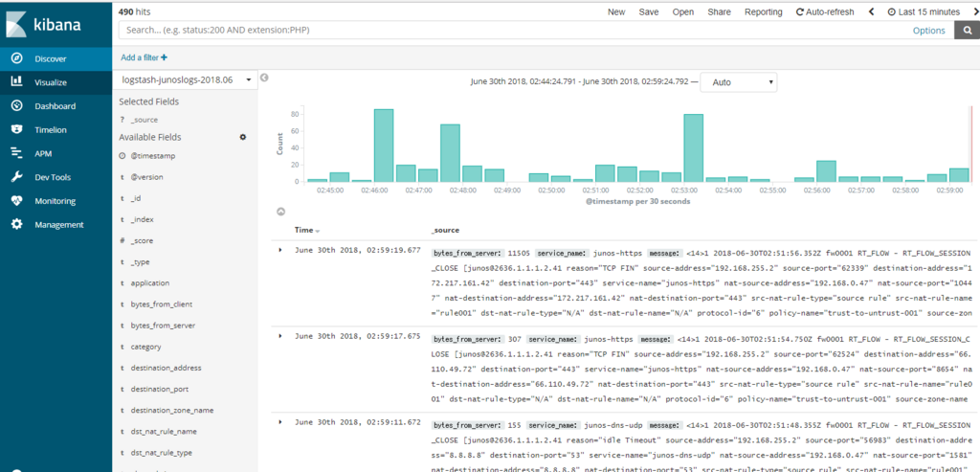Image resolution: width=980 pixels, height=472 pixels.
Task: Click histogram bar at 02:53:00
Action: [x=694, y=147]
